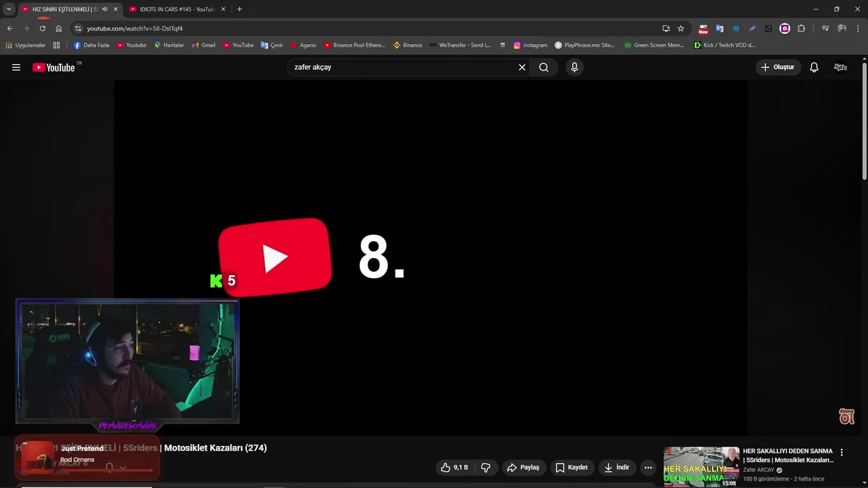
Task: Open the Chrome profile avatar
Action: (x=842, y=28)
